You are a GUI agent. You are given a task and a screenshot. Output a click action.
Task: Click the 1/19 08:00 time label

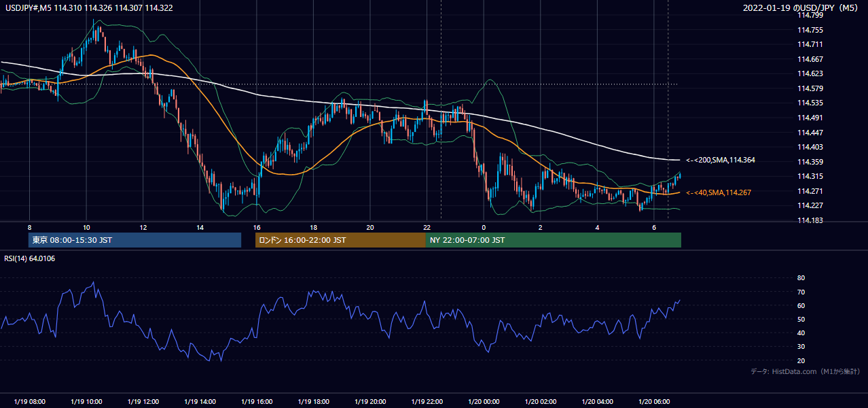29,401
